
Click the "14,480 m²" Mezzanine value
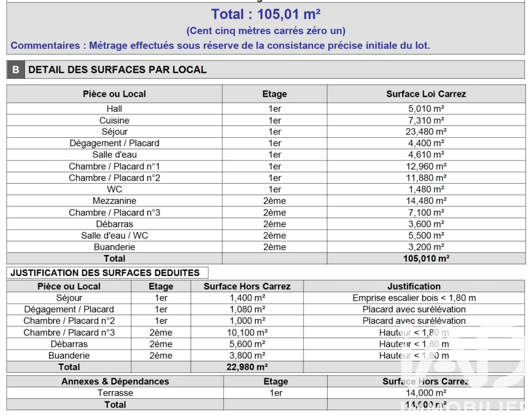click(x=426, y=201)
